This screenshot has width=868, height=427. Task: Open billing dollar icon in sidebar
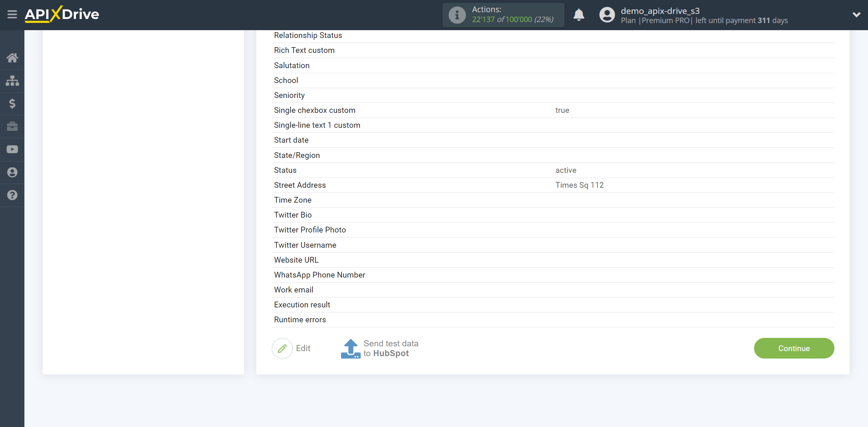12,103
